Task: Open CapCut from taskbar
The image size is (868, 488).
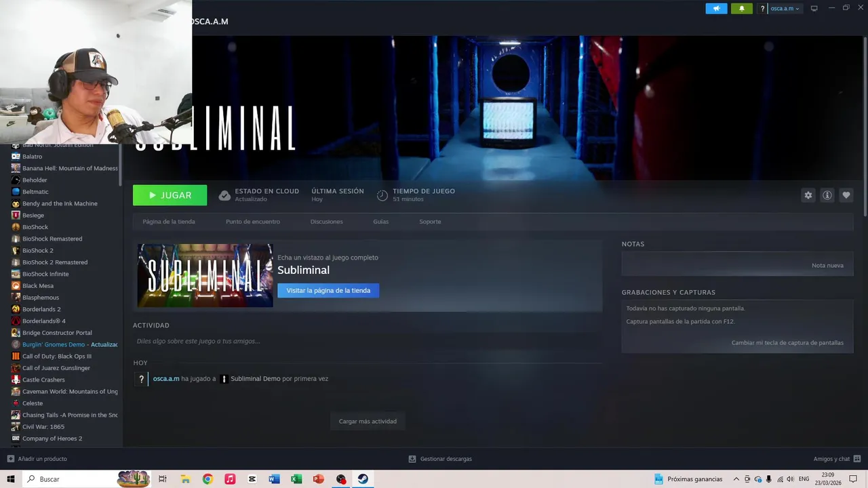Action: pyautogui.click(x=252, y=479)
